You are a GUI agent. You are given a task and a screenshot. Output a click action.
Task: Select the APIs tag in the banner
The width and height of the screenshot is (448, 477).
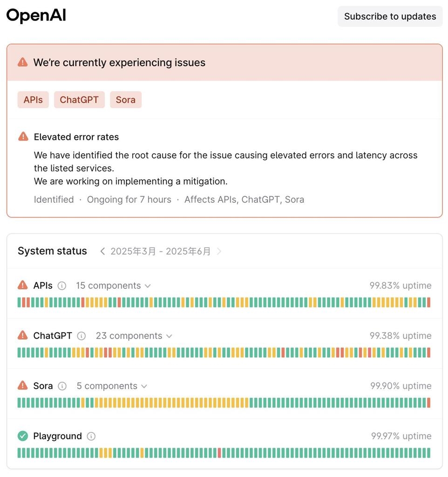click(33, 100)
